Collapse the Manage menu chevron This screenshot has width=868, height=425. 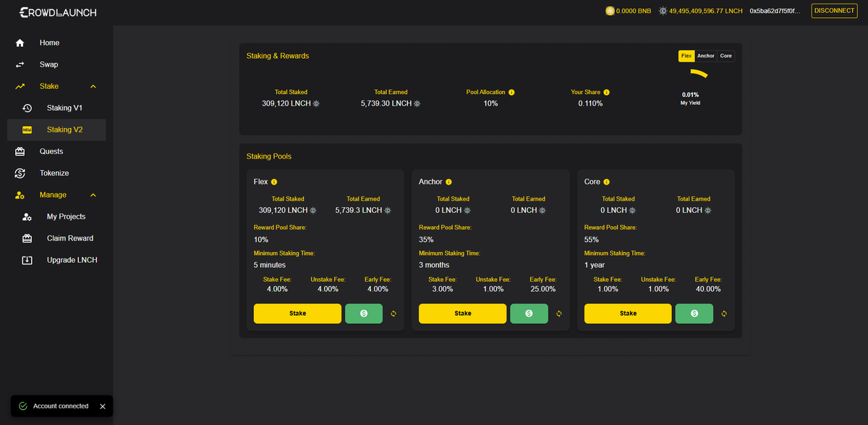click(93, 195)
